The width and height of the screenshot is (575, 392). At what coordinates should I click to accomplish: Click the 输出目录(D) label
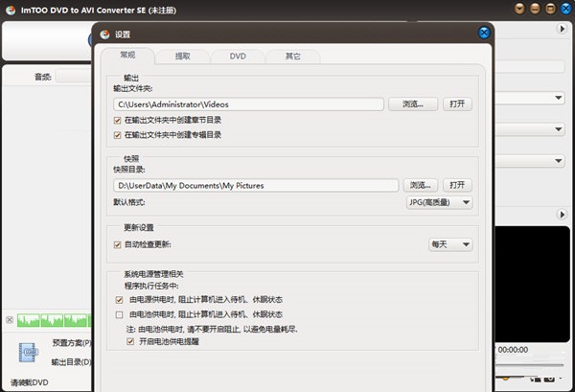pyautogui.click(x=72, y=362)
